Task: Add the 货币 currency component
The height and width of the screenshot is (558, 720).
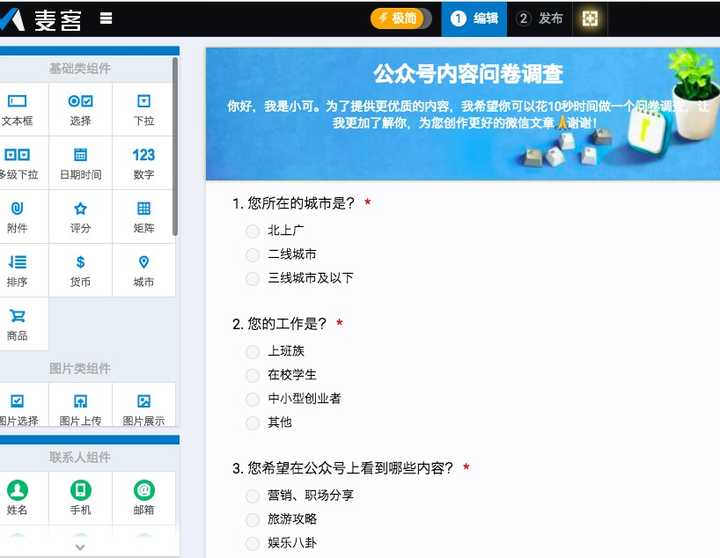Action: click(x=80, y=271)
